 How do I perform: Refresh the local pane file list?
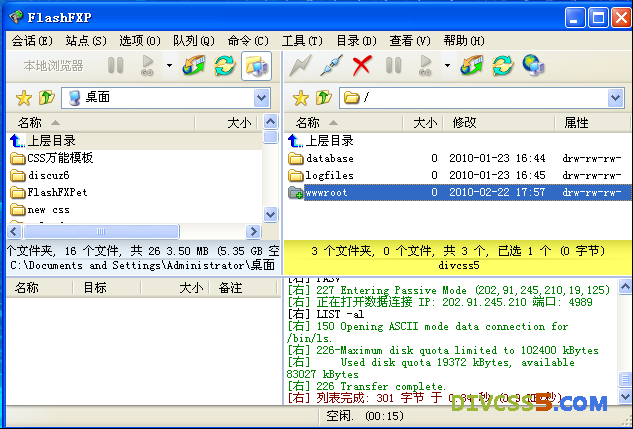[x=224, y=65]
